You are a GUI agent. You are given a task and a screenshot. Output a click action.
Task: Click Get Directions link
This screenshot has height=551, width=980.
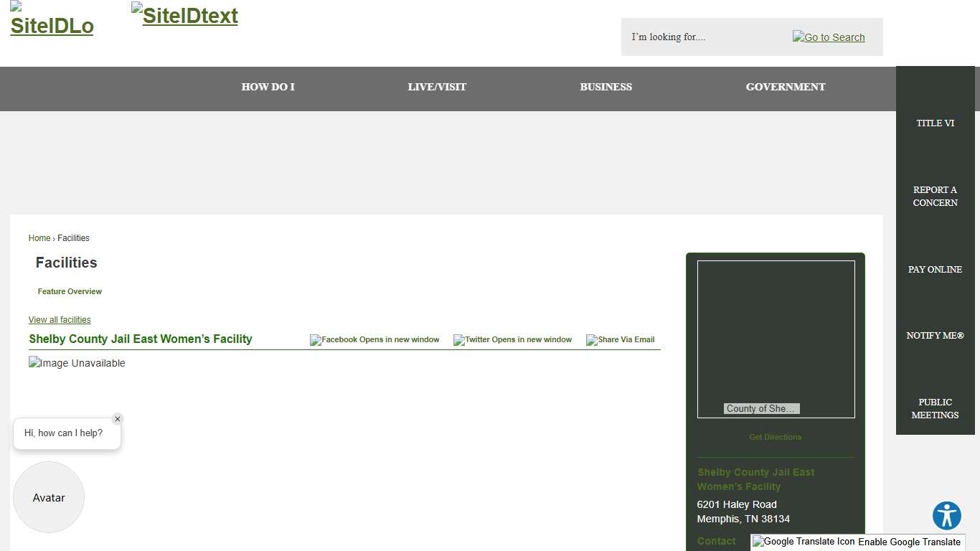(775, 437)
